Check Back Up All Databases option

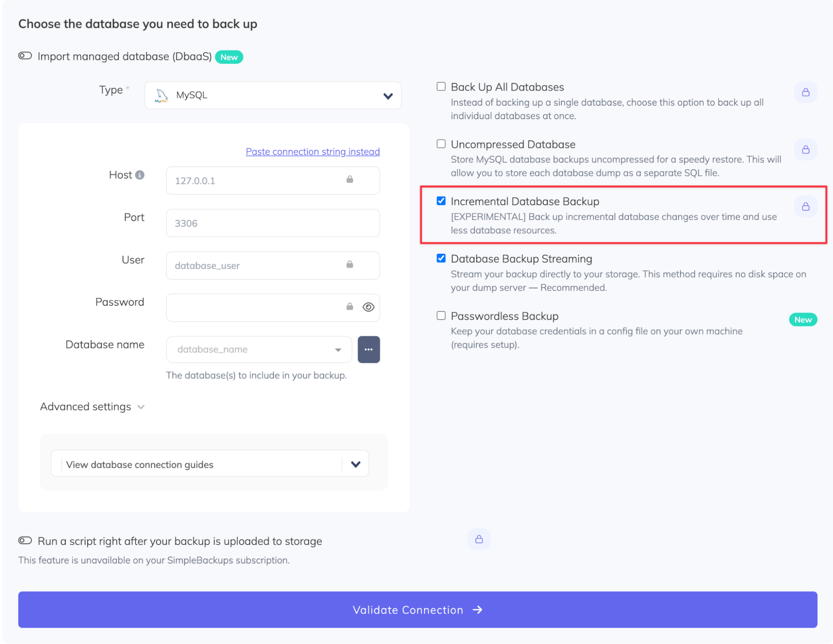441,87
